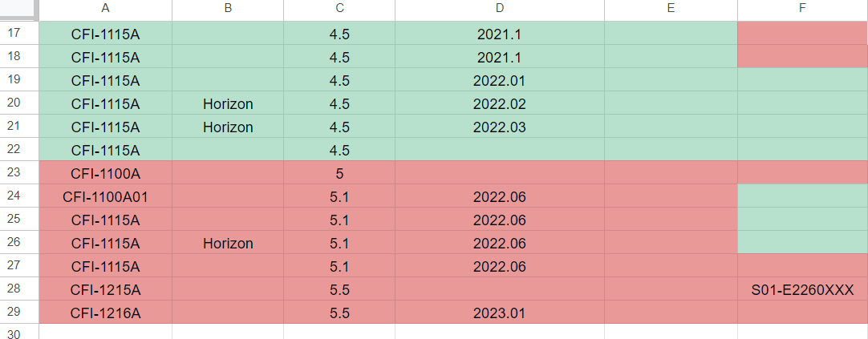The image size is (868, 339).
Task: Select column F by its header
Action: [802, 9]
